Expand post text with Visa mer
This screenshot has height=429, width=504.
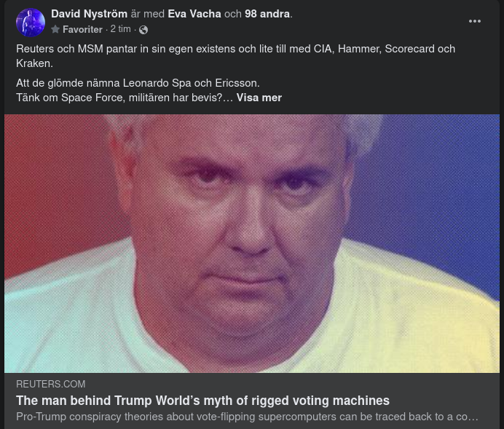tap(259, 98)
